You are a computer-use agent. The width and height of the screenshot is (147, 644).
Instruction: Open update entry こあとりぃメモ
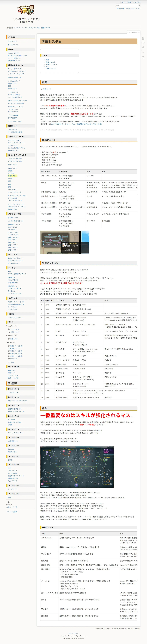[13, 392]
